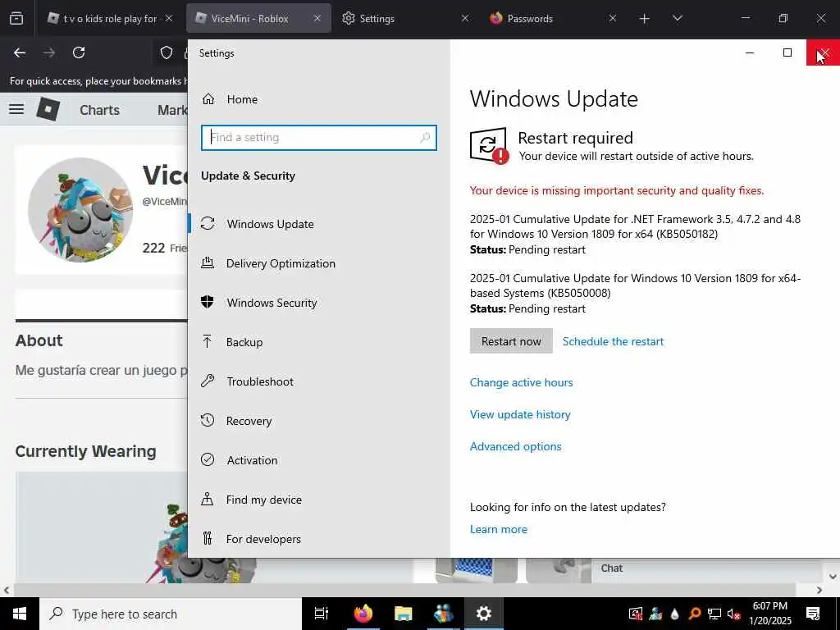Click the Restart now button

coord(511,341)
